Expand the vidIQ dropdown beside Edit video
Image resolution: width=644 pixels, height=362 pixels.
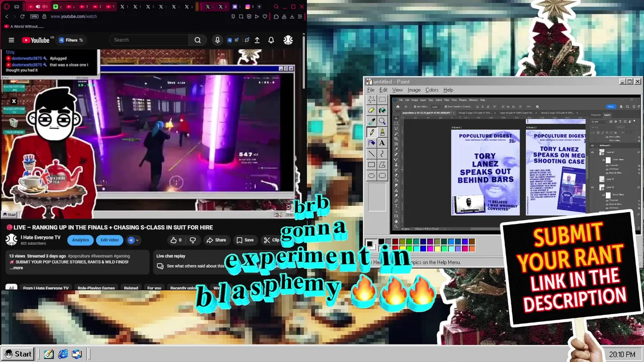pyautogui.click(x=133, y=240)
